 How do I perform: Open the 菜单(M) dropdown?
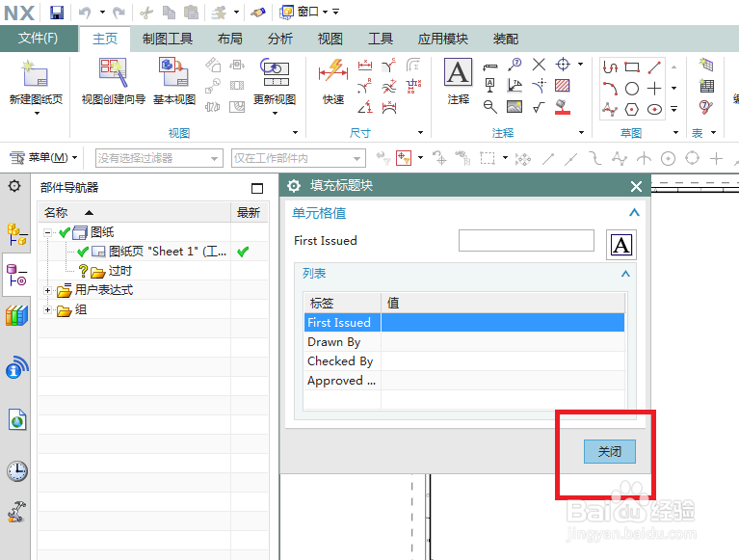click(x=43, y=157)
